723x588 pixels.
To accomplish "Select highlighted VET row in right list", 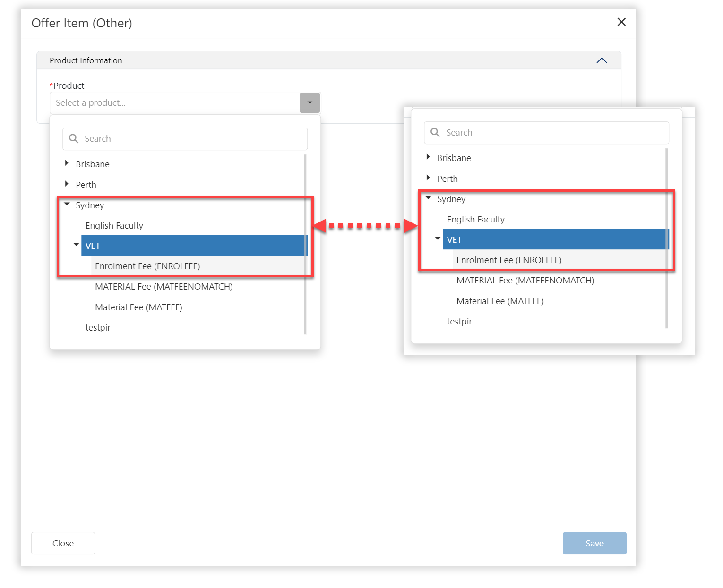I will pyautogui.click(x=556, y=239).
